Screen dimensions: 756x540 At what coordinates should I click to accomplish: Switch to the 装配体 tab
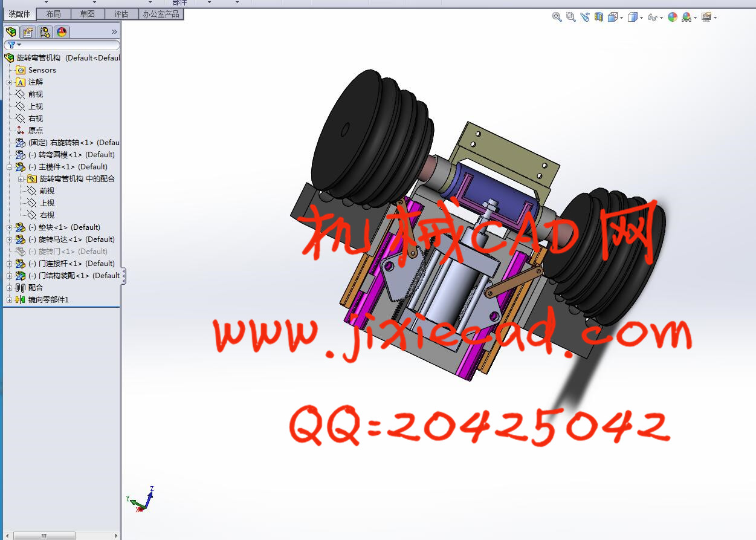tap(19, 14)
